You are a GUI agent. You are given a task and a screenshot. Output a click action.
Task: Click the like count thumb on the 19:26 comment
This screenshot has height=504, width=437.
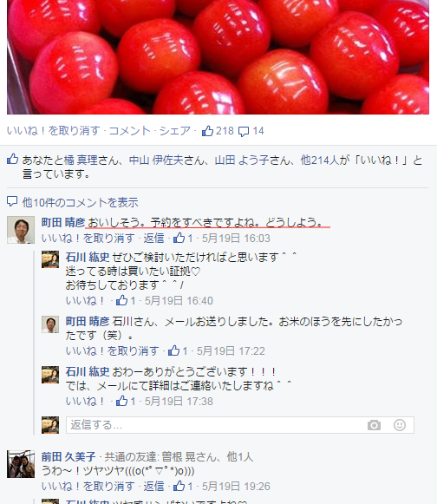pyautogui.click(x=179, y=486)
